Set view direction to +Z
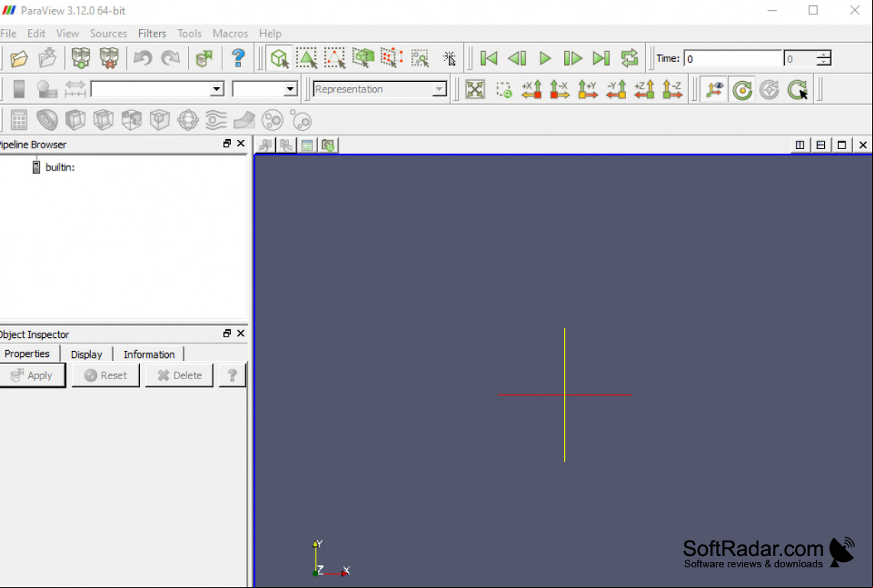The width and height of the screenshot is (873, 588). tap(644, 89)
